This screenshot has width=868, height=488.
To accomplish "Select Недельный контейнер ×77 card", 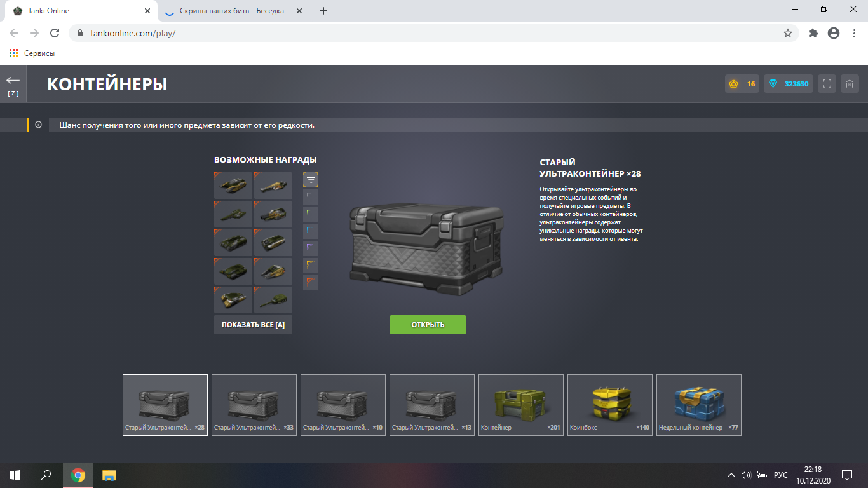I will tap(699, 405).
